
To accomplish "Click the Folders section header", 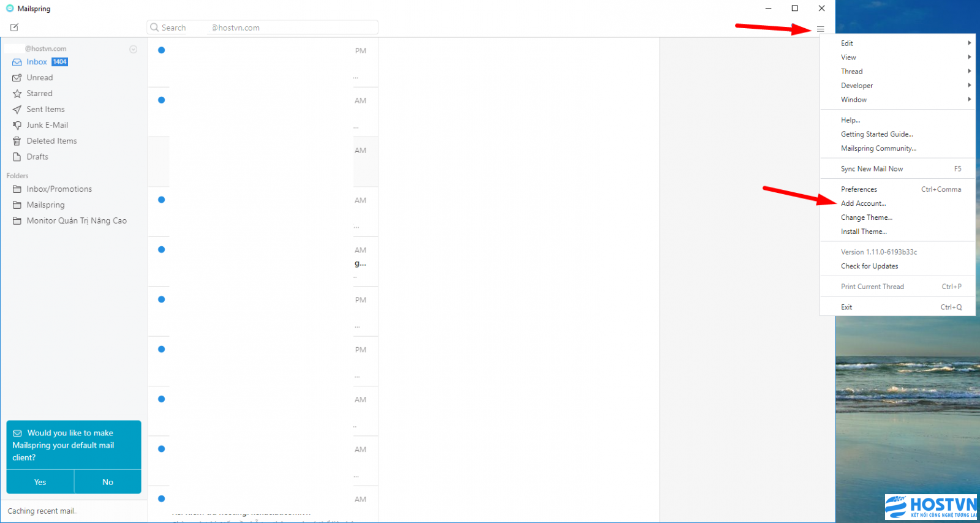I will click(x=18, y=176).
